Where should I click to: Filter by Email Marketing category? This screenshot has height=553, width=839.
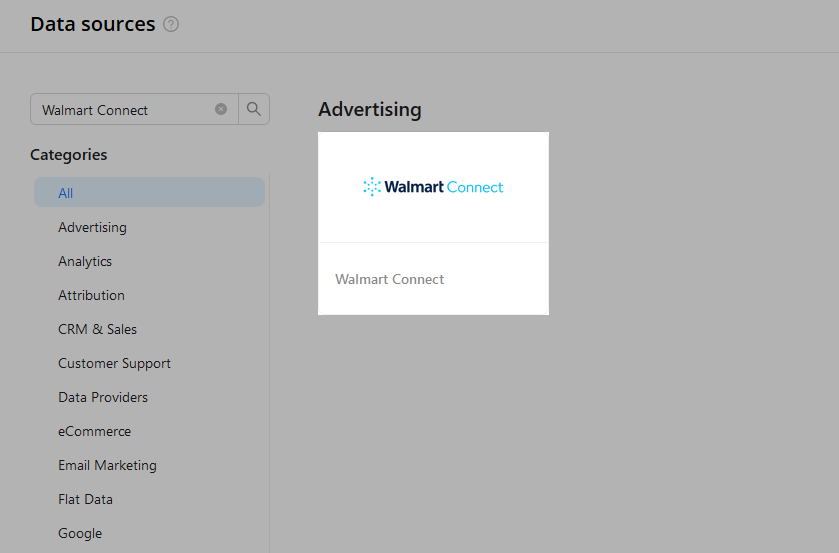pos(107,465)
